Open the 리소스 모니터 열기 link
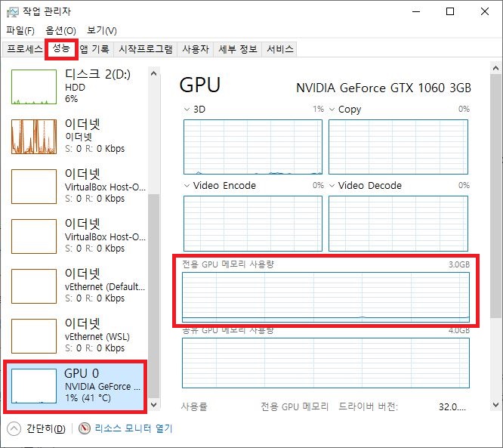Viewport: 503px width, 448px height. [134, 428]
